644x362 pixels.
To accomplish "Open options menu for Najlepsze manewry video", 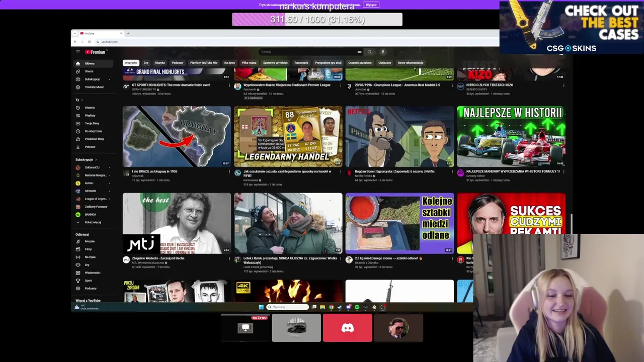I will click(x=563, y=172).
